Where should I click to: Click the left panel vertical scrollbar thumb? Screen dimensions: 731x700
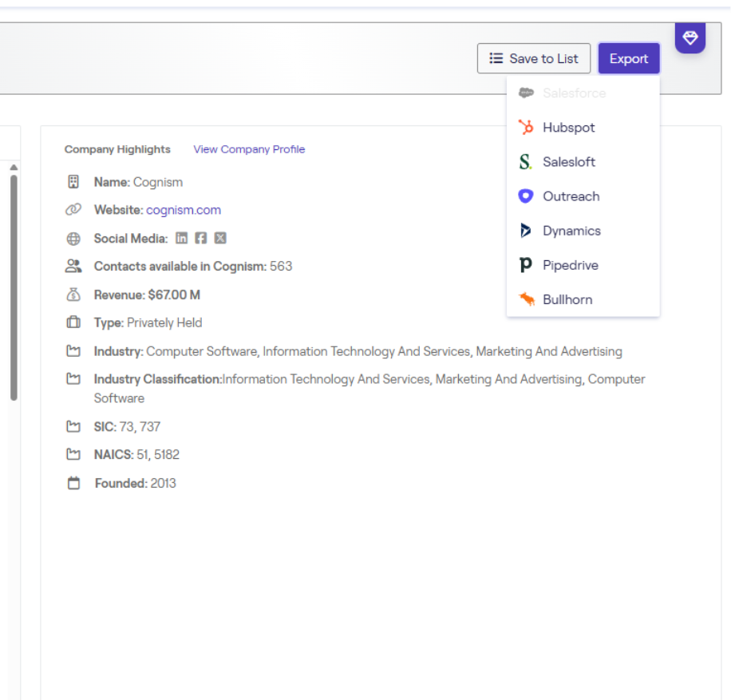[14, 287]
